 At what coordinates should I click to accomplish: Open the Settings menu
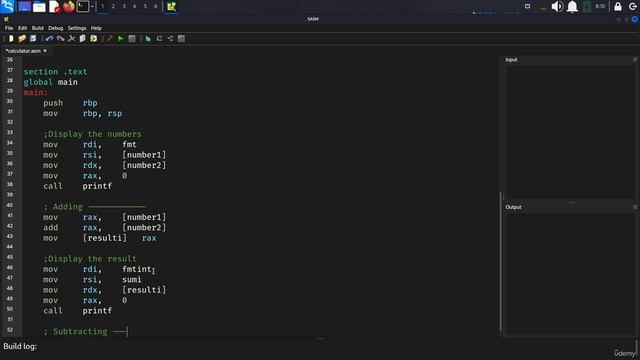tap(77, 28)
